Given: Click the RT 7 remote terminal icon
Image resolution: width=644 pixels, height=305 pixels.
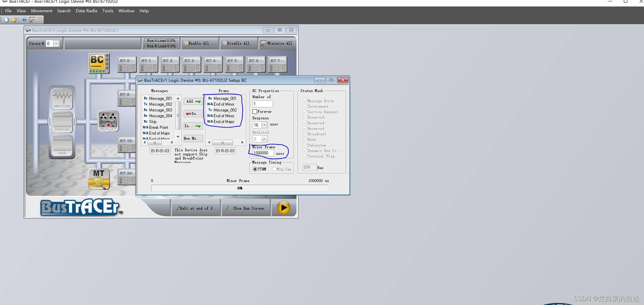Looking at the screenshot, I should coord(277,64).
